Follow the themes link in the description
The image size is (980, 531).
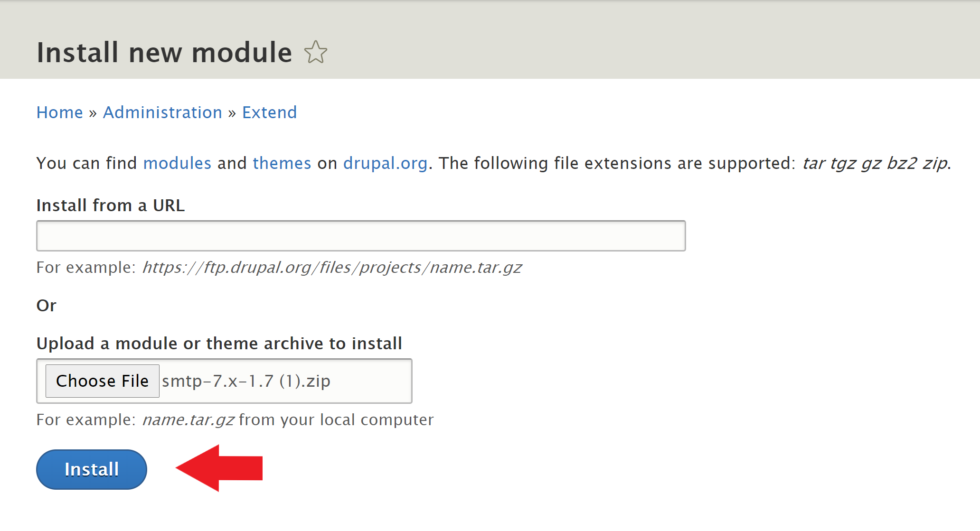click(x=282, y=163)
